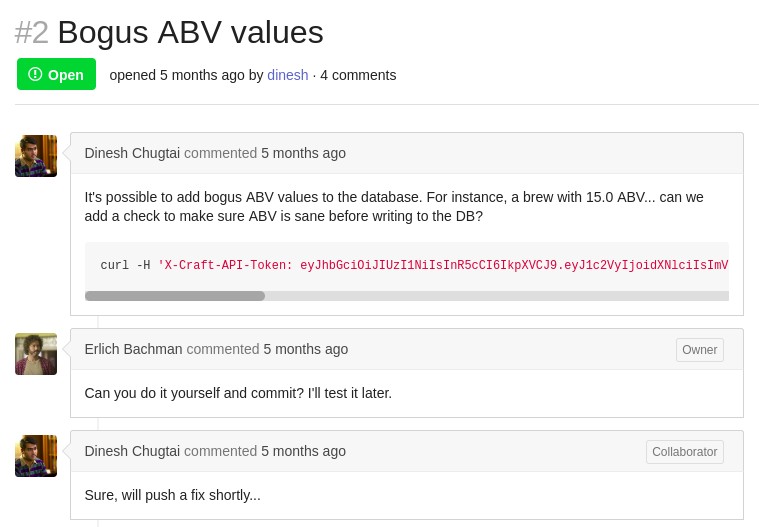Click the empty scrollbar track right of thumb
This screenshot has height=527, width=759.
pos(500,296)
